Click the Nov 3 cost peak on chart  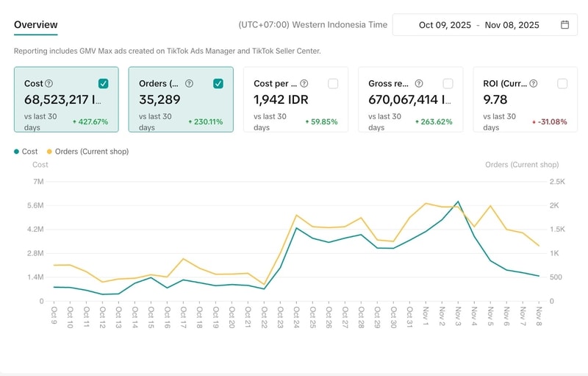pos(457,201)
